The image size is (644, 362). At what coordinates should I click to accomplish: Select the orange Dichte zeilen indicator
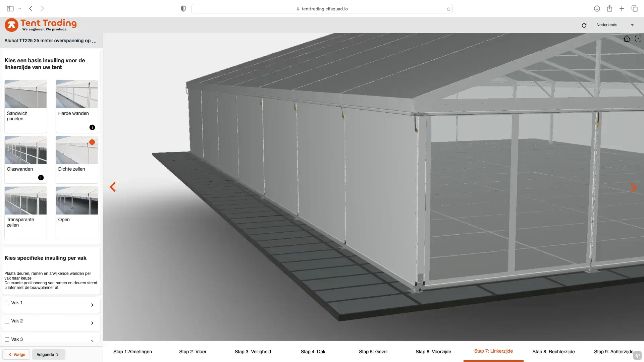[x=92, y=142]
